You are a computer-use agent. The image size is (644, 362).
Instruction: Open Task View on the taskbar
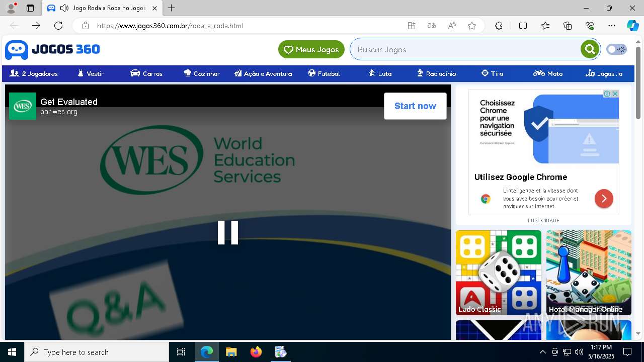(x=181, y=352)
